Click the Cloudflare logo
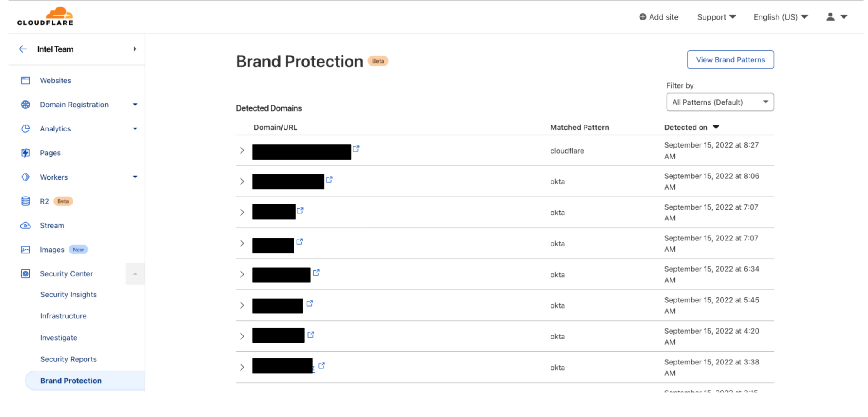Screen dimensions: 868x417 click(x=45, y=16)
